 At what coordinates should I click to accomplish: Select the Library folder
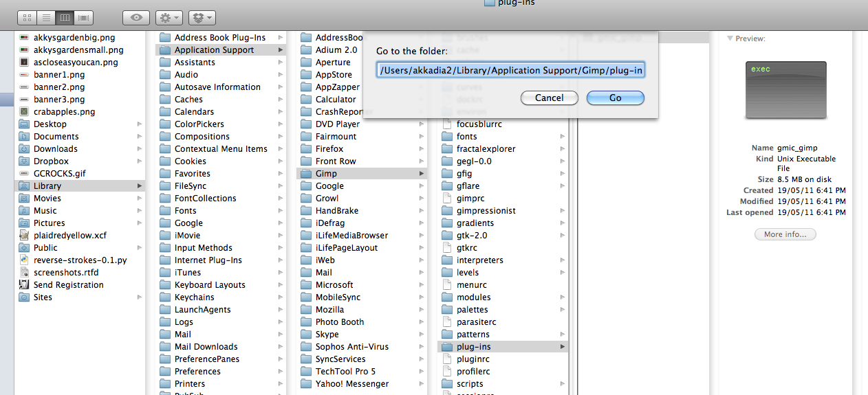pyautogui.click(x=80, y=186)
